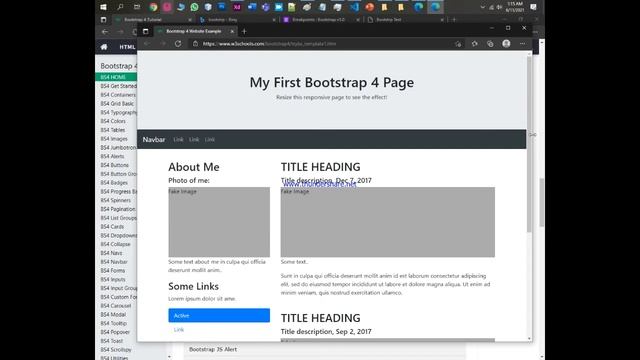Open Task View from the taskbar
The image size is (640, 360).
137,7
